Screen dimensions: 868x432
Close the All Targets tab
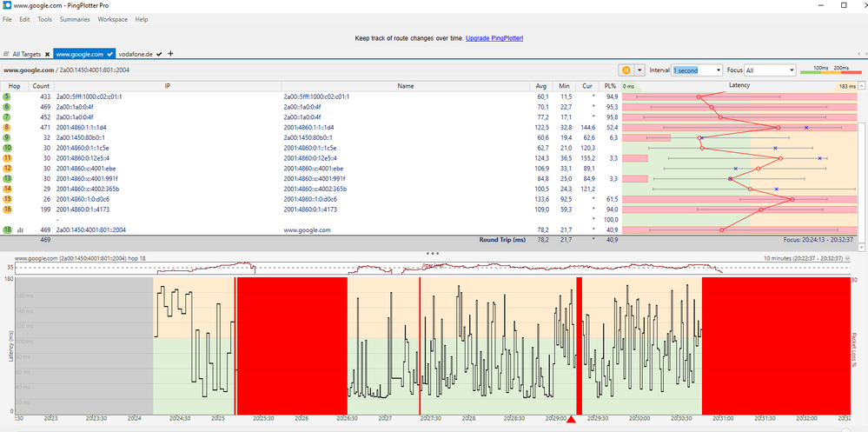(47, 54)
